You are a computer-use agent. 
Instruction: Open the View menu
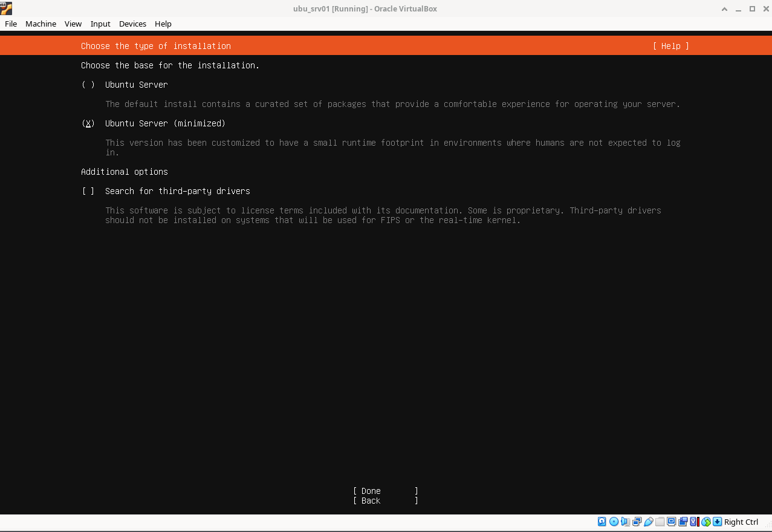[x=73, y=24]
